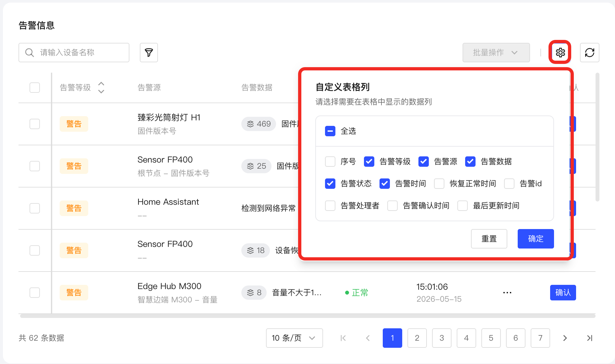Image resolution: width=615 pixels, height=364 pixels.
Task: Go to the previous page arrow
Action: click(x=368, y=338)
